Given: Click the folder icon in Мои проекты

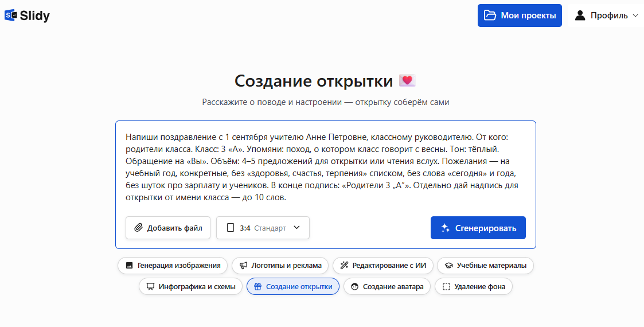Looking at the screenshot, I should (490, 15).
